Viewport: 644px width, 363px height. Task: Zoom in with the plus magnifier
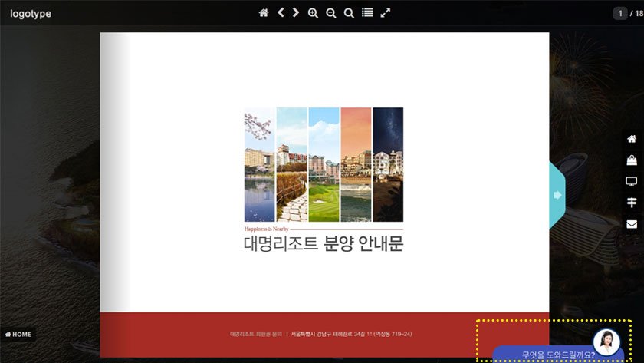tap(313, 13)
